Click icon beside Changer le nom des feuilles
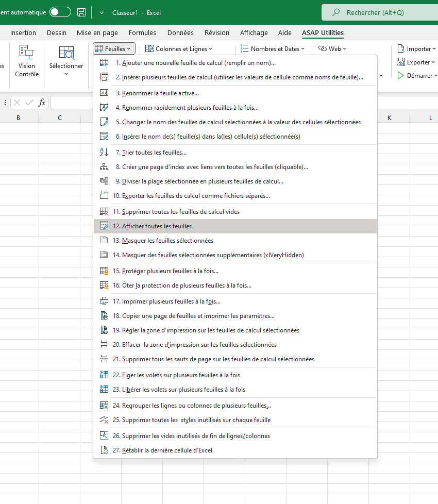 coord(104,122)
